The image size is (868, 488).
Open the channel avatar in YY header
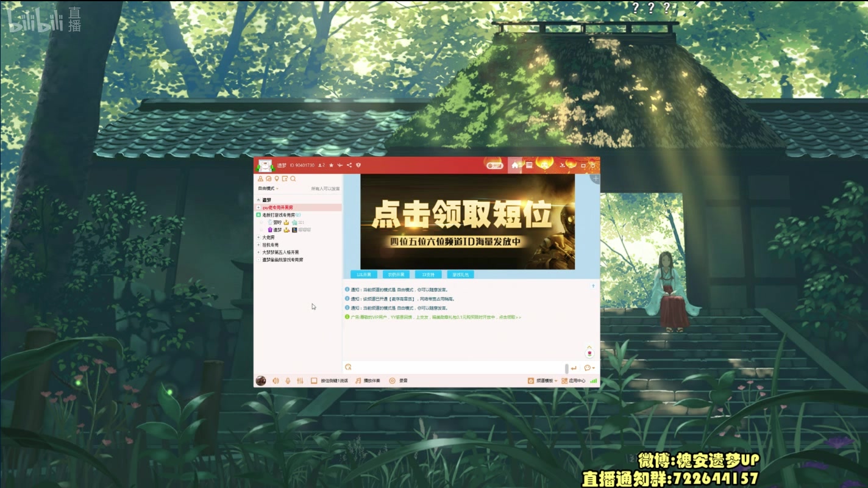tap(265, 165)
